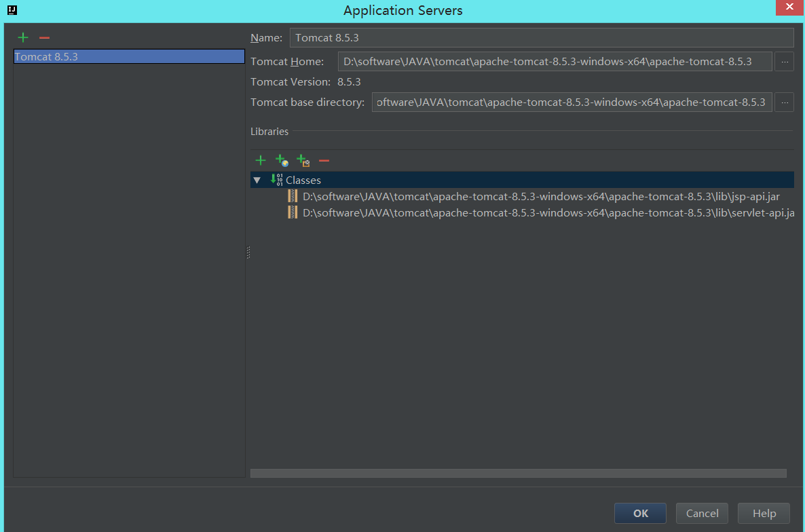Browse for Tomcat Home directory
The image size is (805, 532).
(784, 62)
